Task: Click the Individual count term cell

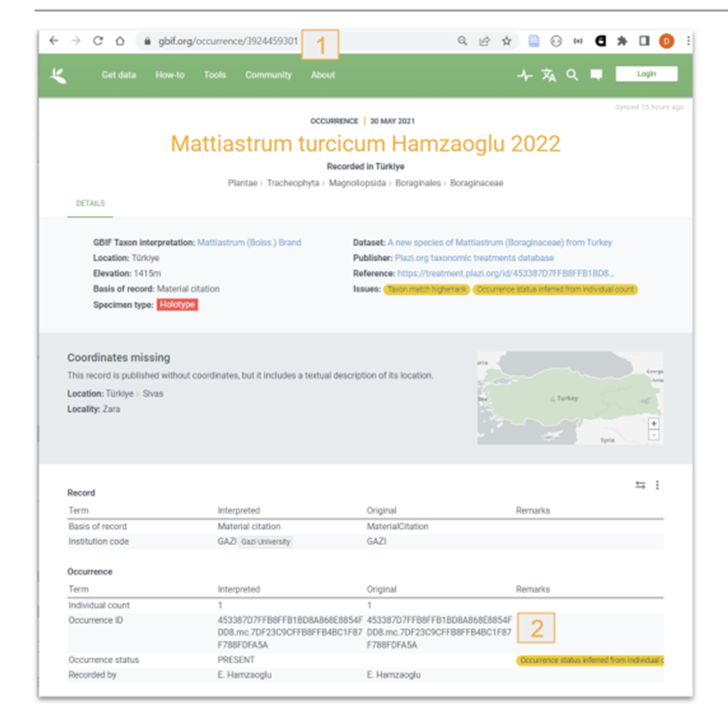Action: [x=99, y=605]
